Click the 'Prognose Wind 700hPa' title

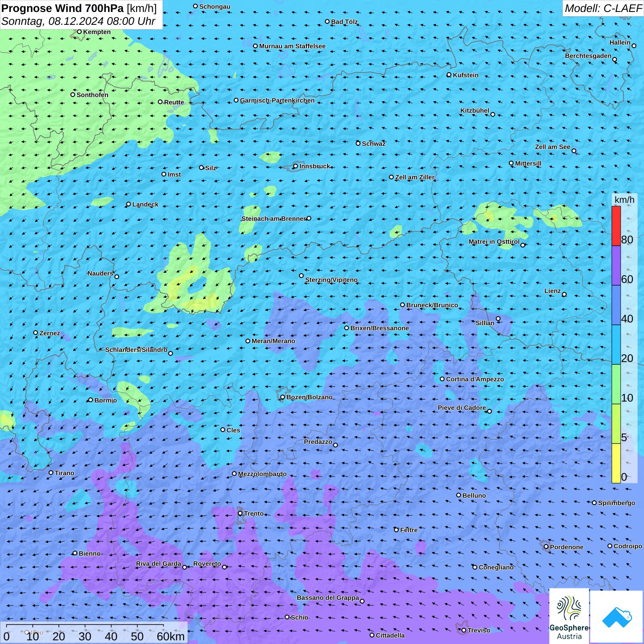(x=63, y=8)
